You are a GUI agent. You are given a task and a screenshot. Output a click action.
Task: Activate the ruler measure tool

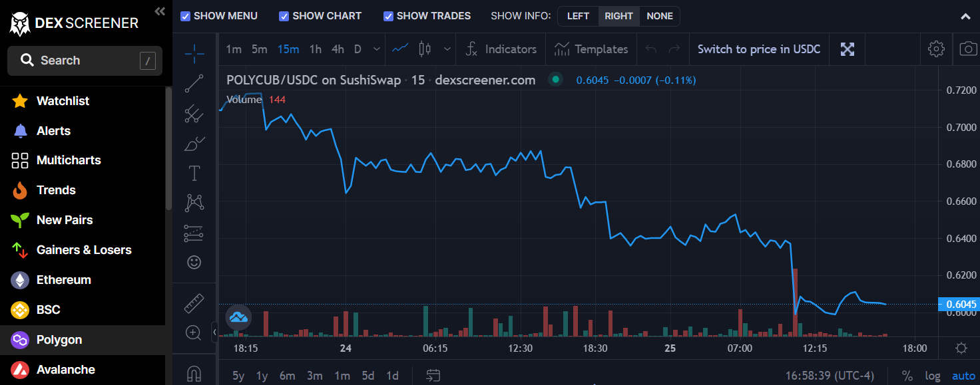pos(194,303)
